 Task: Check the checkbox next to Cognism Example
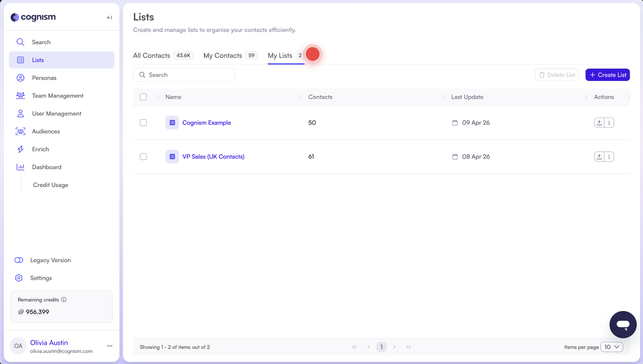click(143, 122)
